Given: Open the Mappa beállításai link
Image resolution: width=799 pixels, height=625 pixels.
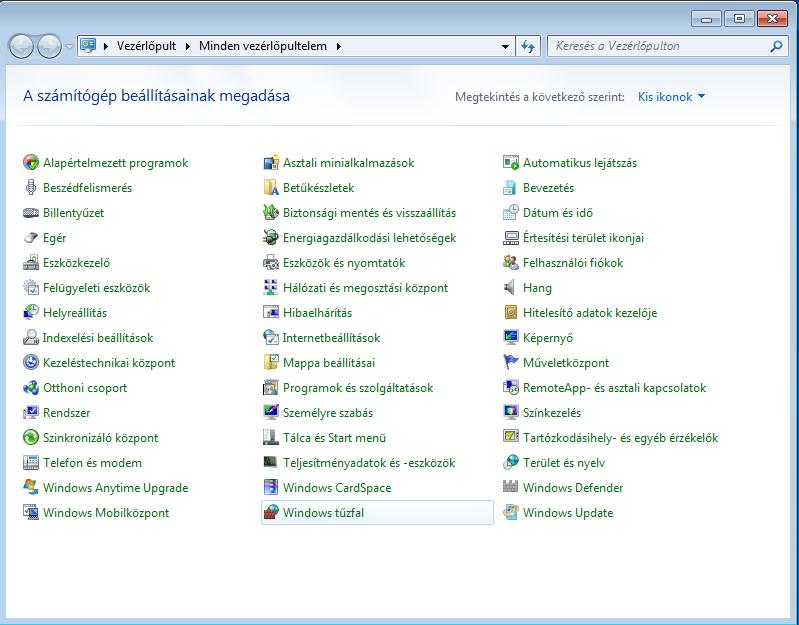Looking at the screenshot, I should click(329, 363).
